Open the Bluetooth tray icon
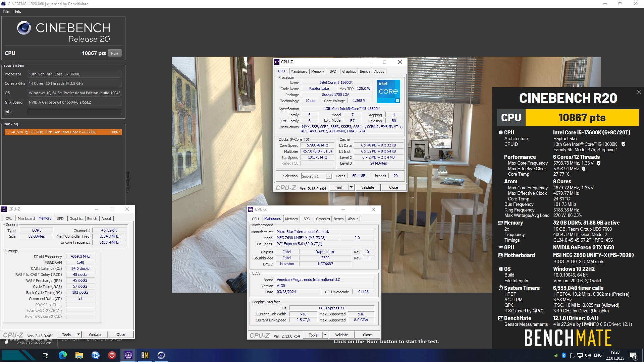The width and height of the screenshot is (644, 362). point(564,355)
